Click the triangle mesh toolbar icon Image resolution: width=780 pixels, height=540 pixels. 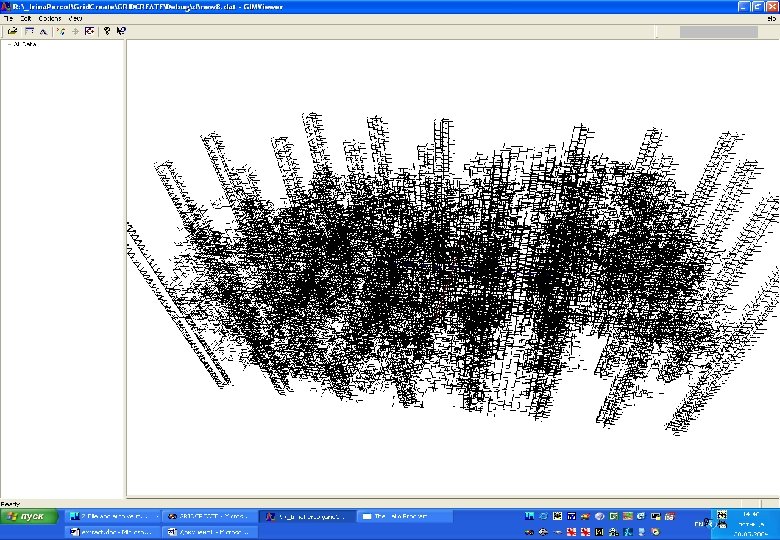[x=43, y=31]
